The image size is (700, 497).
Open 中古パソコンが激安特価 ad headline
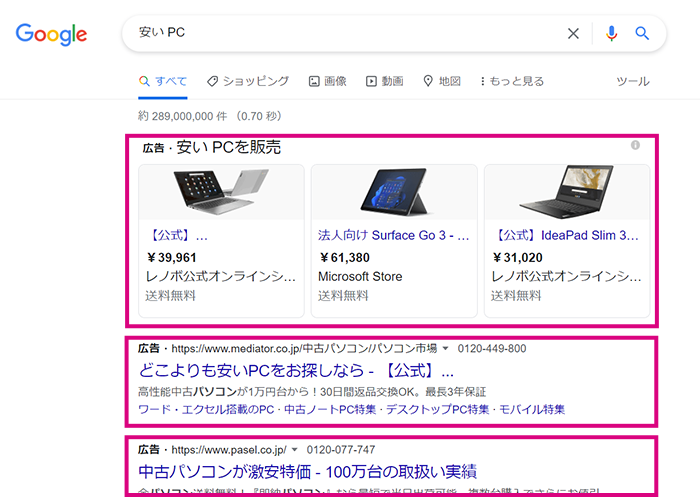(x=308, y=472)
